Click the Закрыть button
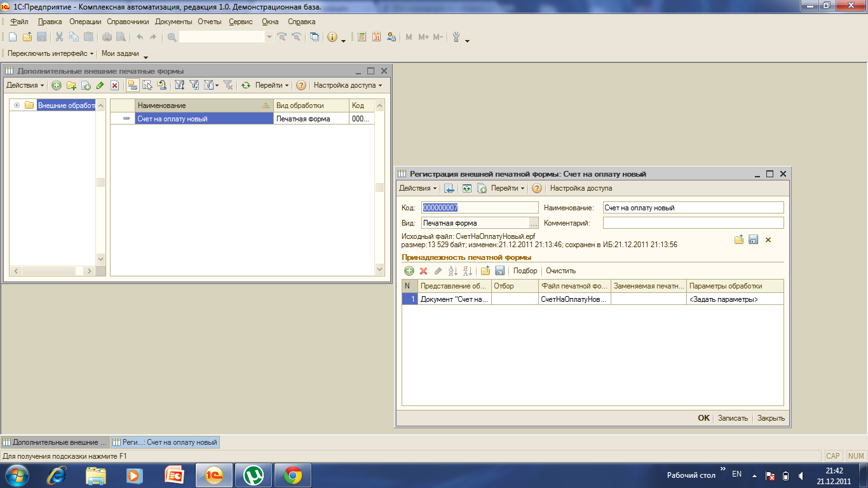868x488 pixels. [x=771, y=418]
